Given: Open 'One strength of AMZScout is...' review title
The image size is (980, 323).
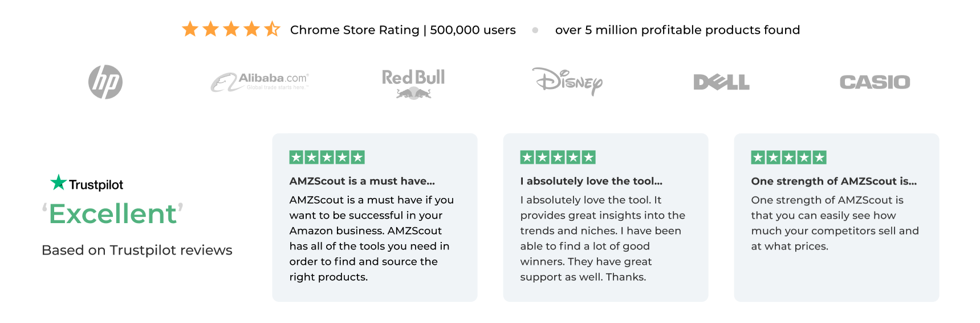Looking at the screenshot, I should coord(833,181).
